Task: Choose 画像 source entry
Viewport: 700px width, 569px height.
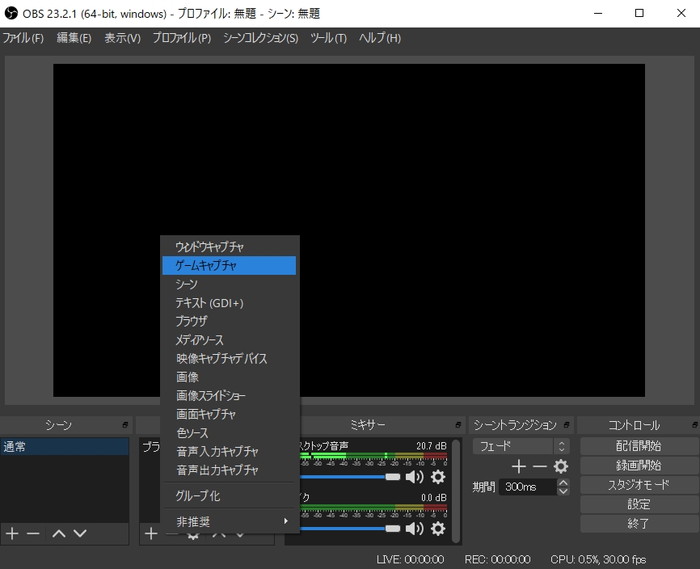Action: point(230,377)
